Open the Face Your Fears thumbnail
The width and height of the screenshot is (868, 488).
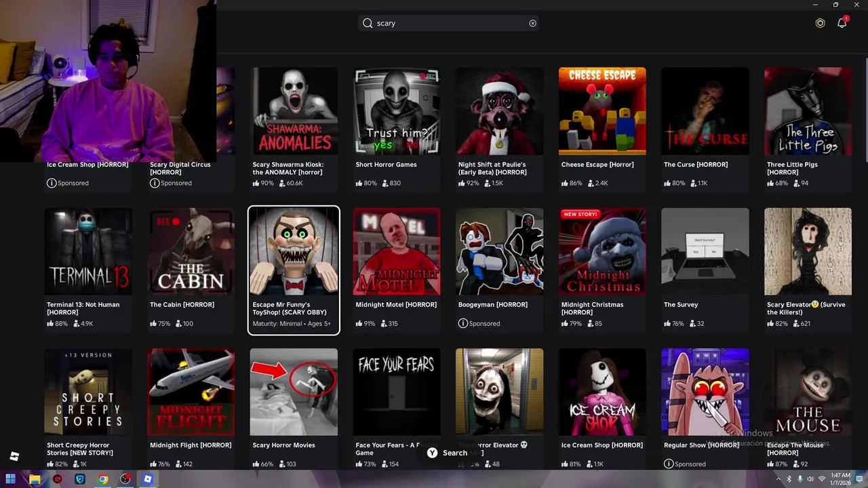(x=397, y=392)
